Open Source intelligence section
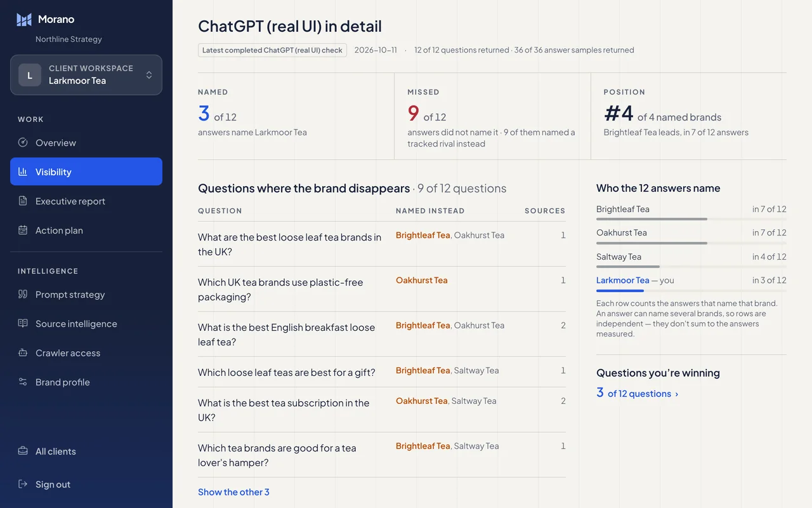Image resolution: width=812 pixels, height=508 pixels. (86, 323)
